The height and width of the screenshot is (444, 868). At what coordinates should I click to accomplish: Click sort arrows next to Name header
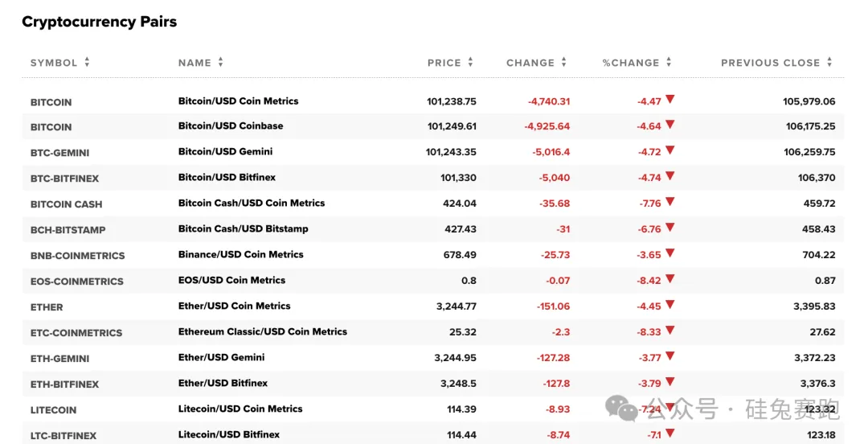[x=220, y=63]
